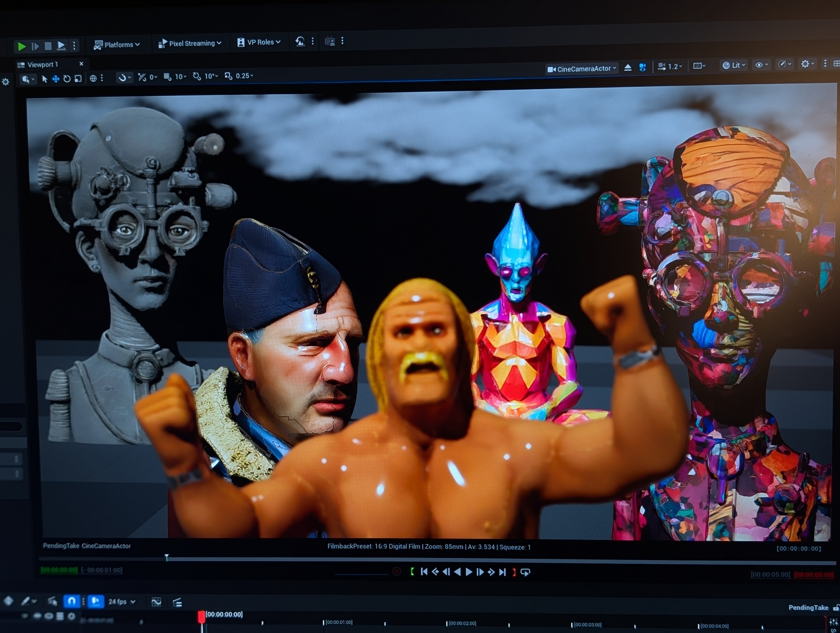Click the world coordinate system globe icon
840x633 pixels.
pos(94,79)
